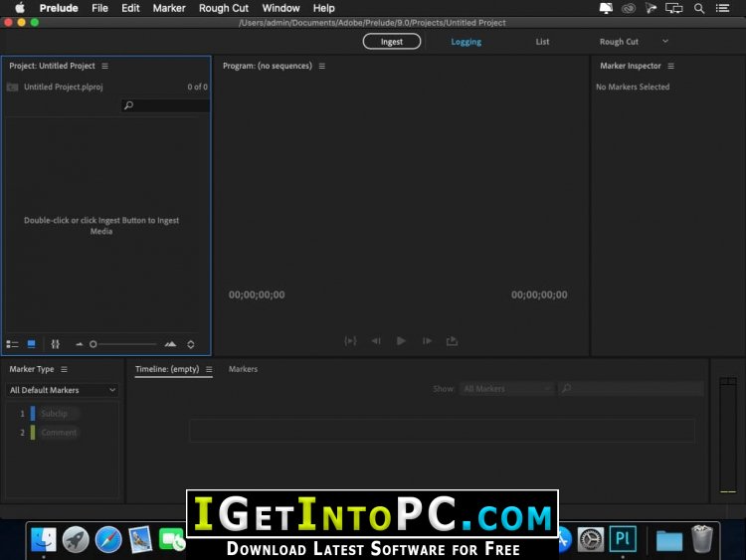
Task: Open the Help menu
Action: 324,8
